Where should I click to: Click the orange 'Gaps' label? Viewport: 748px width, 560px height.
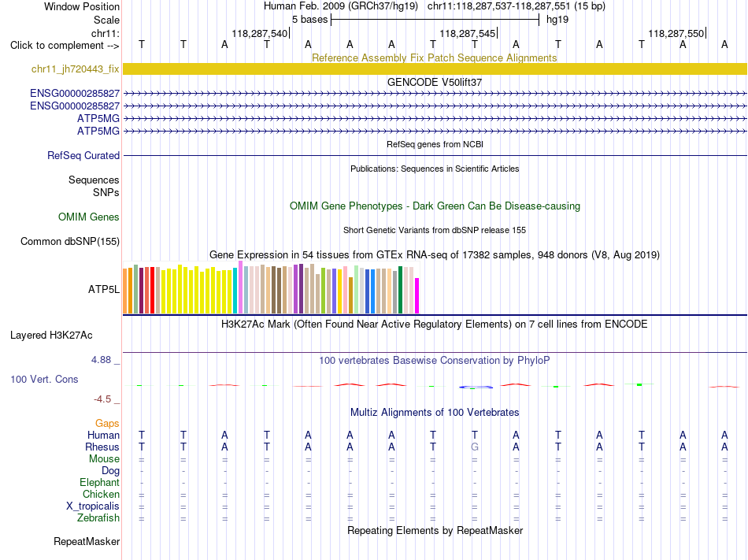[107, 424]
